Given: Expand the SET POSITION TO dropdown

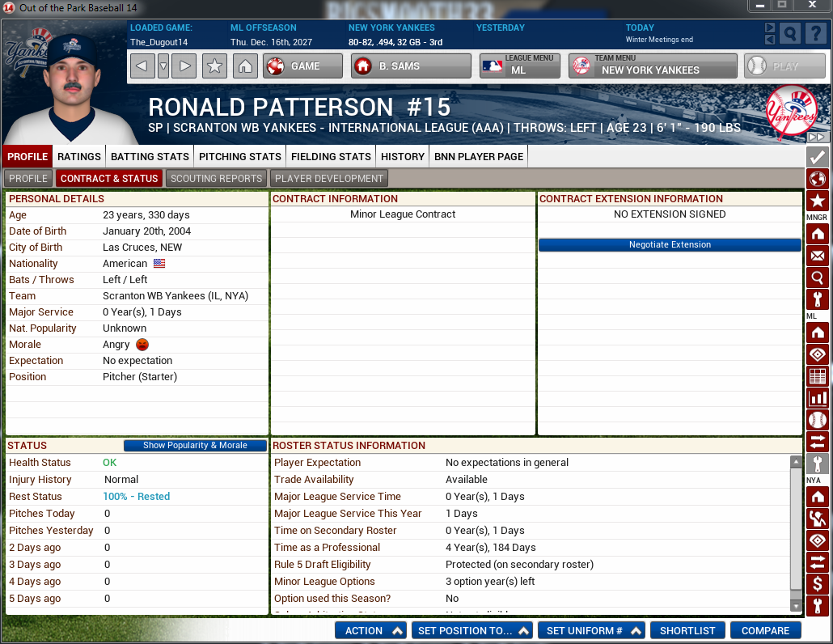Looking at the screenshot, I should [x=471, y=631].
